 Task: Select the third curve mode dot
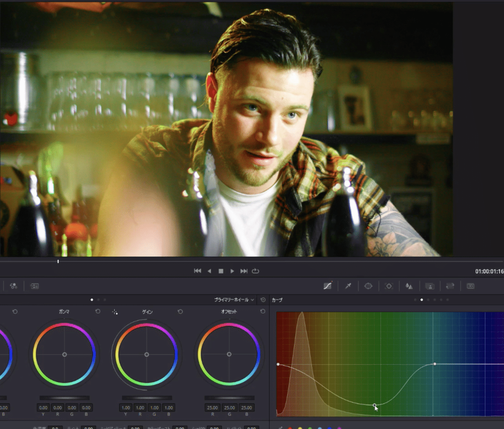(428, 300)
